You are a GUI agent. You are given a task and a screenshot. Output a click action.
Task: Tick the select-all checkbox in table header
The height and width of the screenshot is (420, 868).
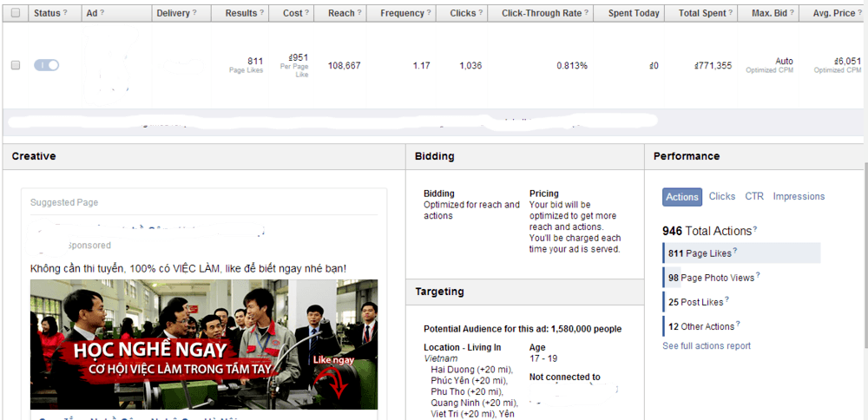pyautogui.click(x=16, y=13)
